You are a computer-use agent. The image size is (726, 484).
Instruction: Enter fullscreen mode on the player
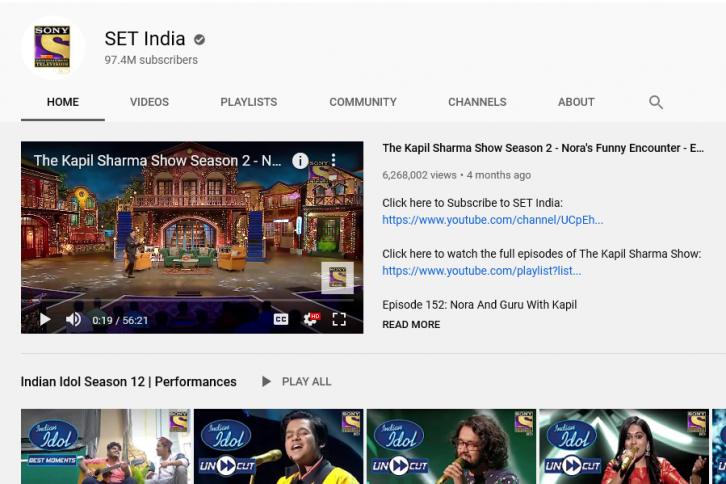pyautogui.click(x=339, y=319)
